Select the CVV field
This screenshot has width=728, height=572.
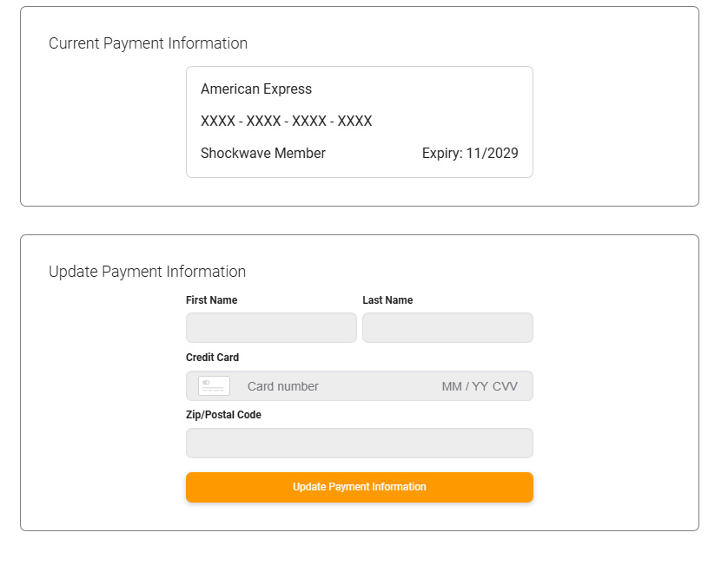pos(505,386)
